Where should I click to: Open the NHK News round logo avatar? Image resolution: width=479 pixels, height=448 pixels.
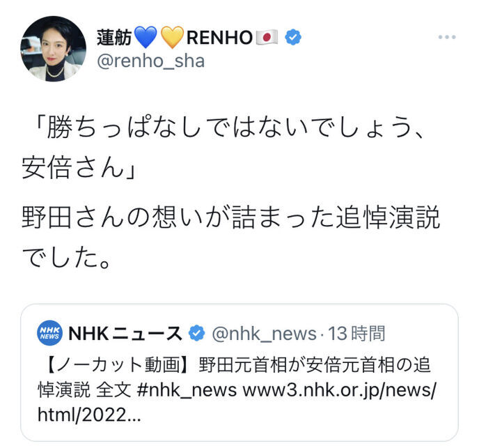point(49,333)
